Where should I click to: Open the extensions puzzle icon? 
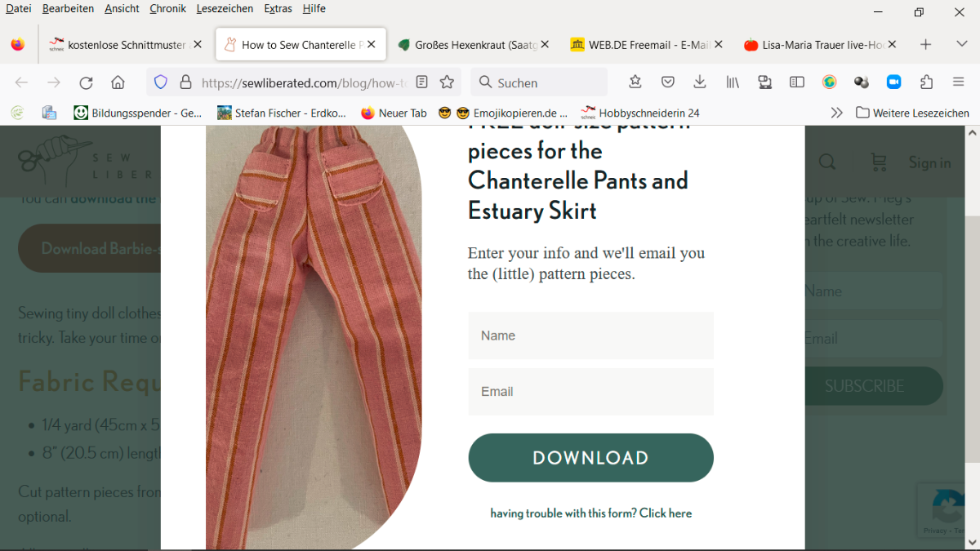[926, 82]
